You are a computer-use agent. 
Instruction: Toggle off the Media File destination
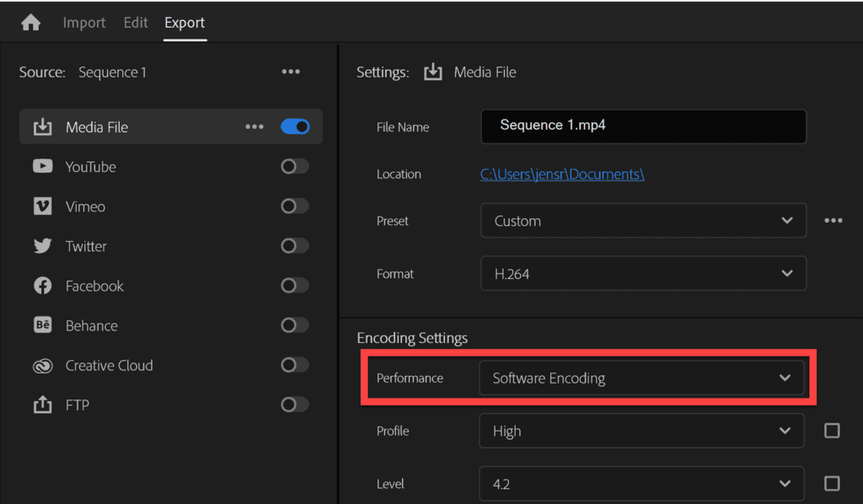click(x=295, y=126)
